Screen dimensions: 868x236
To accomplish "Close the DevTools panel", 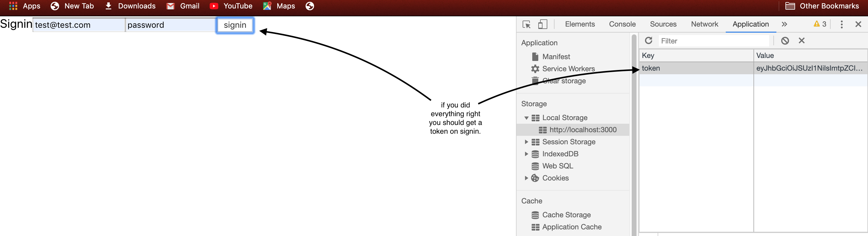I will point(858,24).
